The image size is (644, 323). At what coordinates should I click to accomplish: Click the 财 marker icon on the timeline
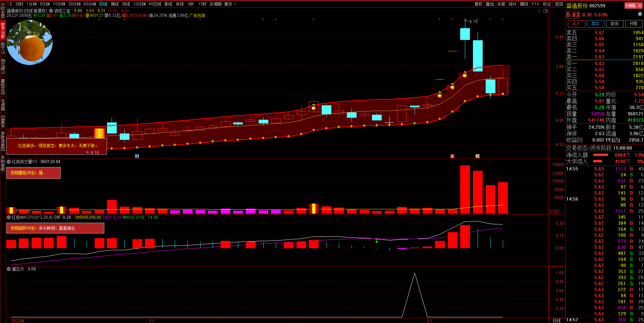pos(137,156)
